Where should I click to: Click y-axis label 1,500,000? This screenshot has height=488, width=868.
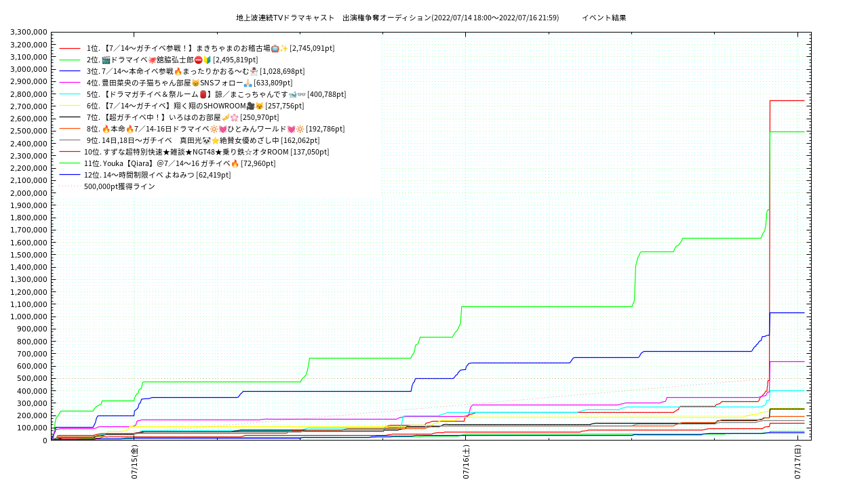tap(29, 255)
